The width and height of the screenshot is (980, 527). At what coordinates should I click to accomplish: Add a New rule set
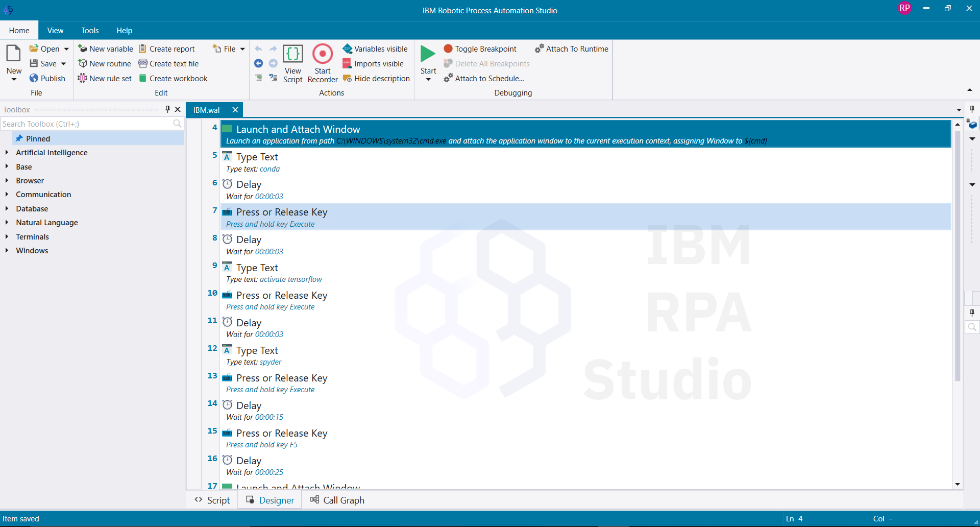pos(105,78)
